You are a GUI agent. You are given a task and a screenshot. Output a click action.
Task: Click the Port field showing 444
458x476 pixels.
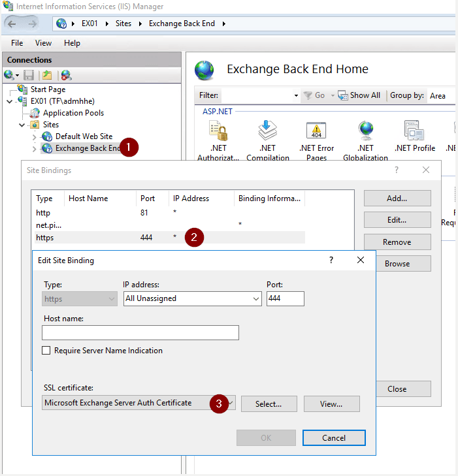click(285, 298)
